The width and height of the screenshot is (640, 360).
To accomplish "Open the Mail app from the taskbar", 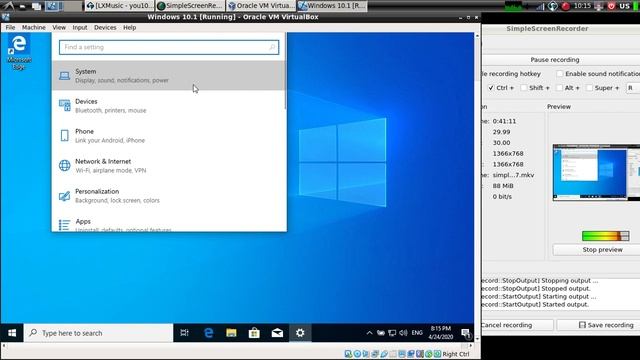I will pyautogui.click(x=277, y=333).
